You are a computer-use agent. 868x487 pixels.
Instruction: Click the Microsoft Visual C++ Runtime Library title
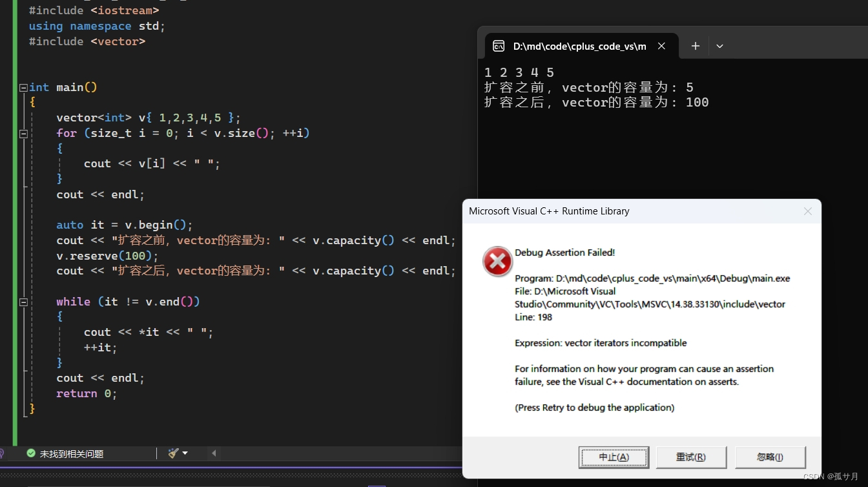tap(549, 211)
